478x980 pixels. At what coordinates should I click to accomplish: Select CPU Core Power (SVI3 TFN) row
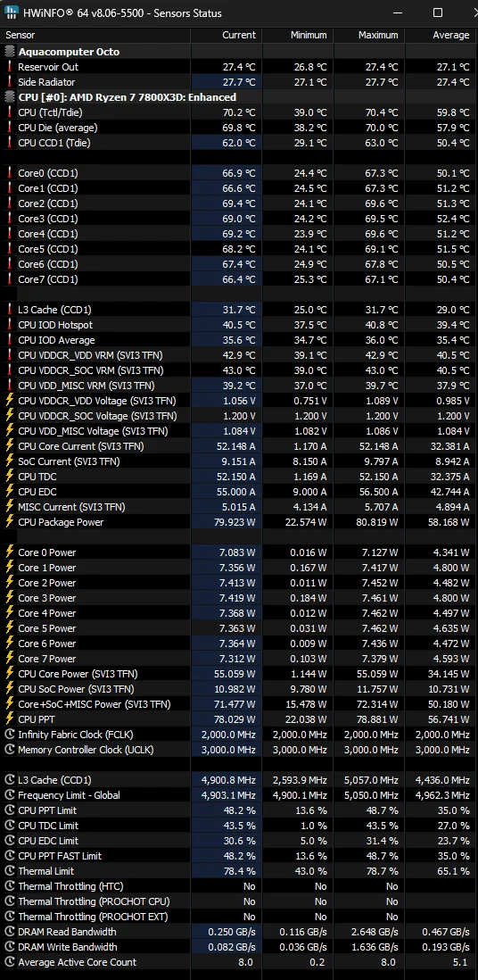[x=239, y=674]
